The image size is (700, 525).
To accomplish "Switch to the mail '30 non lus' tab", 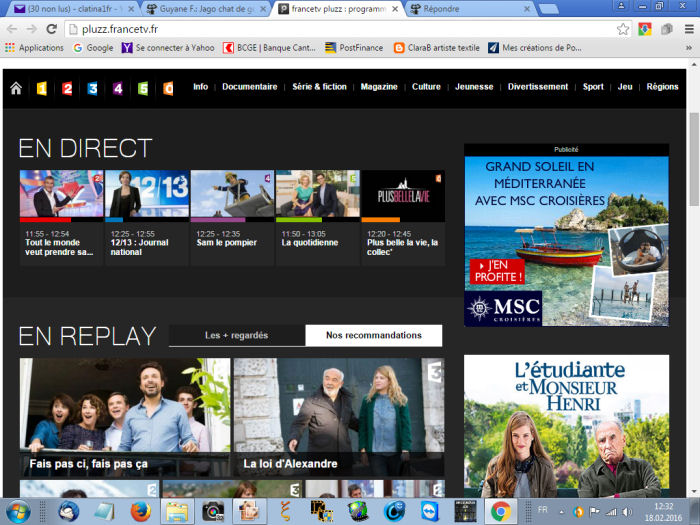I will 74,9.
